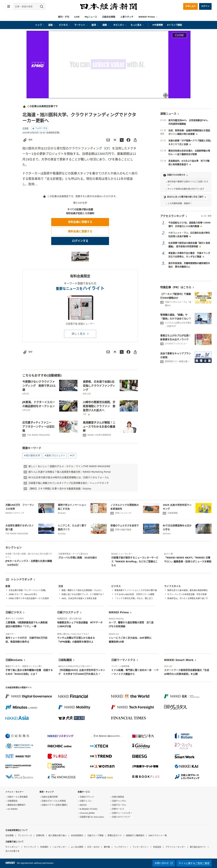Open the LIVE menu item

pyautogui.click(x=77, y=17)
